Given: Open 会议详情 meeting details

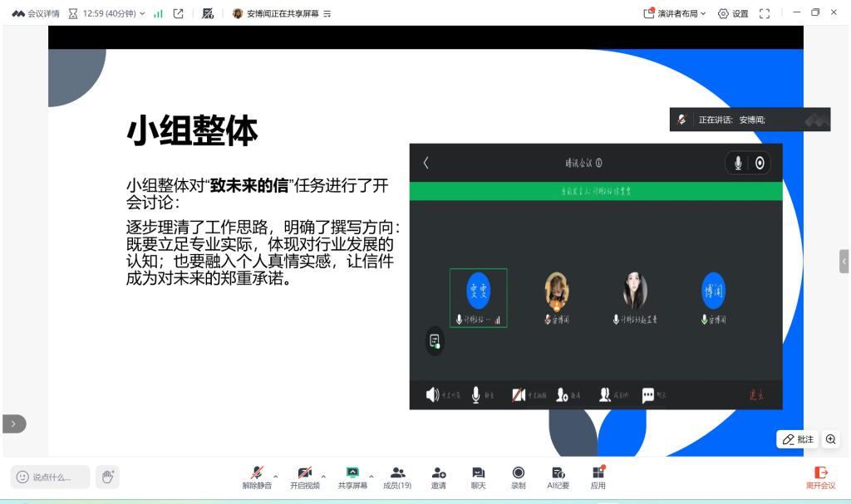Looking at the screenshot, I should pyautogui.click(x=36, y=13).
